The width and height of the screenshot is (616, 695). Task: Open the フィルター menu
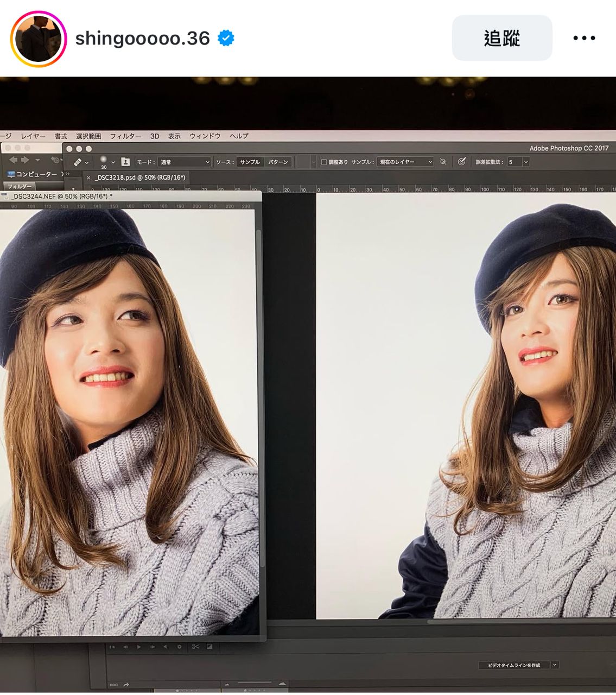pyautogui.click(x=125, y=136)
